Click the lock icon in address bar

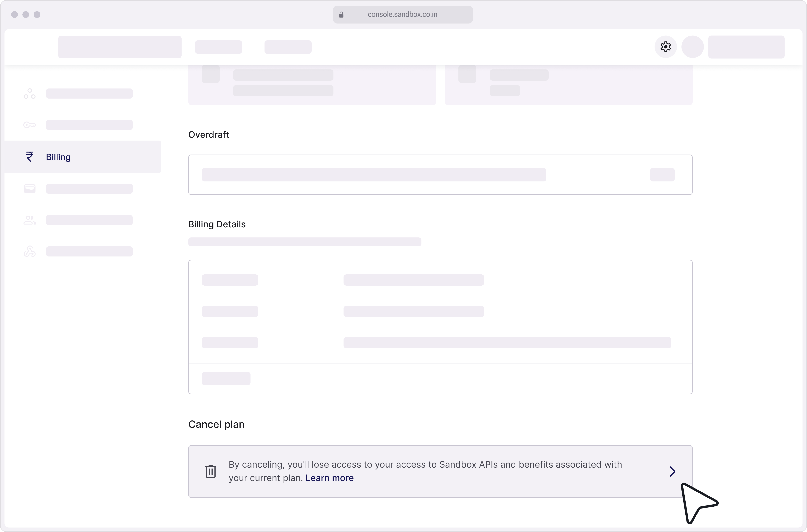click(x=341, y=15)
